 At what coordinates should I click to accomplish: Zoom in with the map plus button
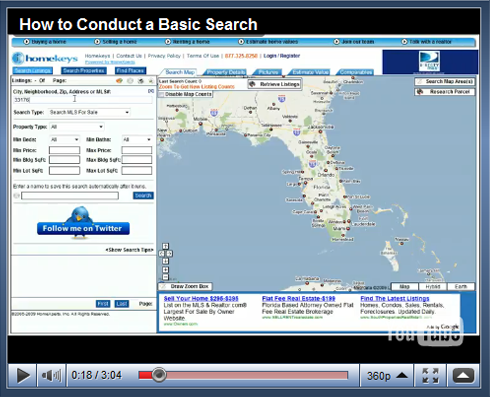pos(165,269)
